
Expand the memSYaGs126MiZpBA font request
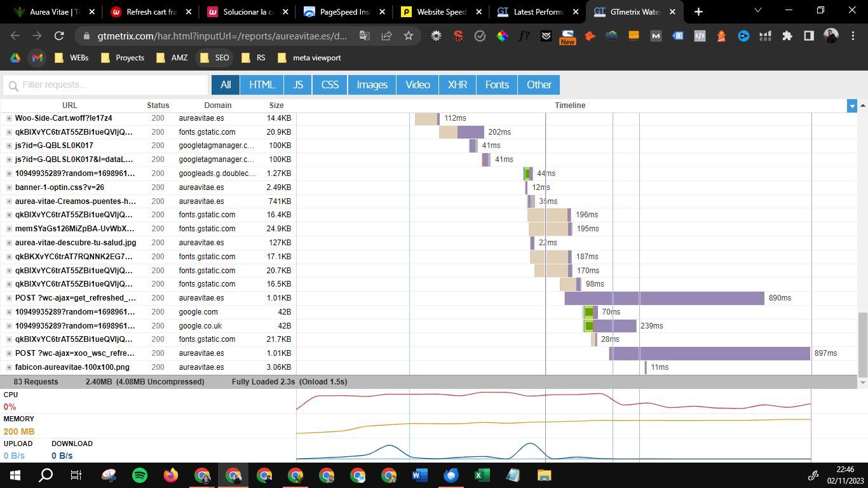pyautogui.click(x=9, y=229)
